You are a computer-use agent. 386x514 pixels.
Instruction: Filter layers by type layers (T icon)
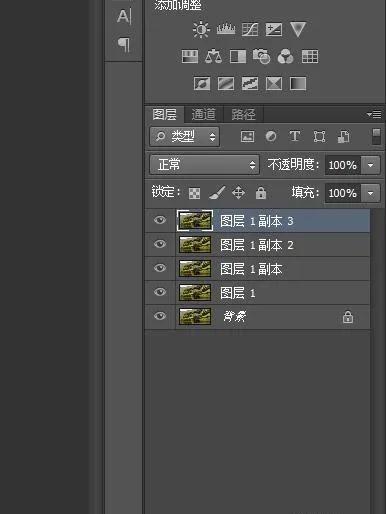tap(295, 136)
